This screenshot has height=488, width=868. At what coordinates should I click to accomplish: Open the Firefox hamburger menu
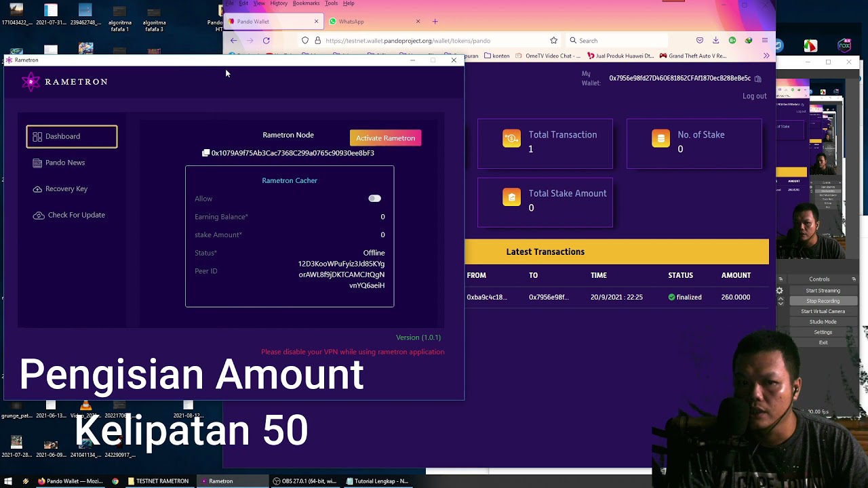(x=765, y=41)
